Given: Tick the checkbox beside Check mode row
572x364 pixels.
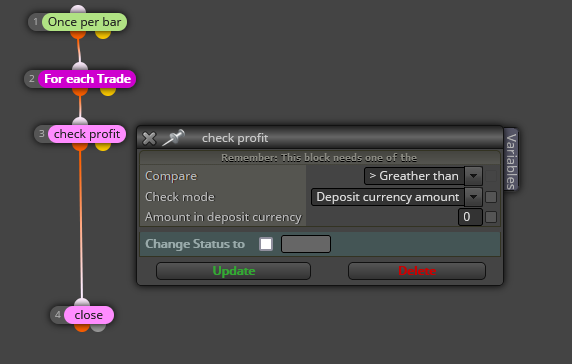Looking at the screenshot, I should click(x=491, y=197).
